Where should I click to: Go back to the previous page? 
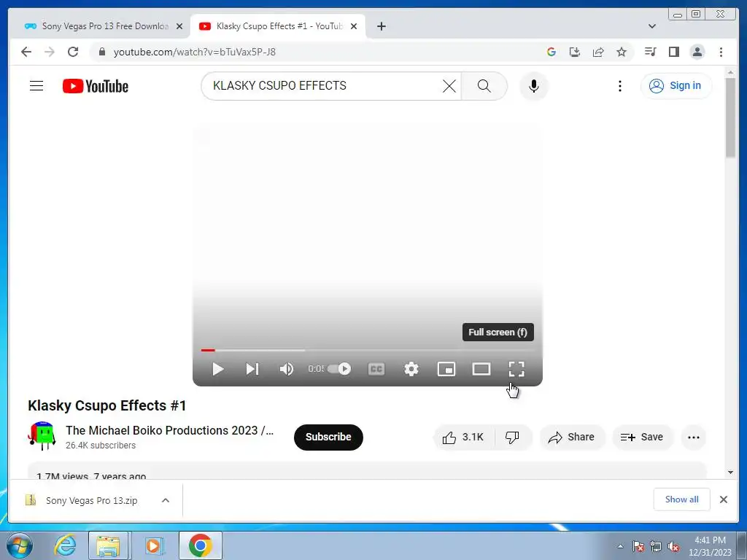26,52
